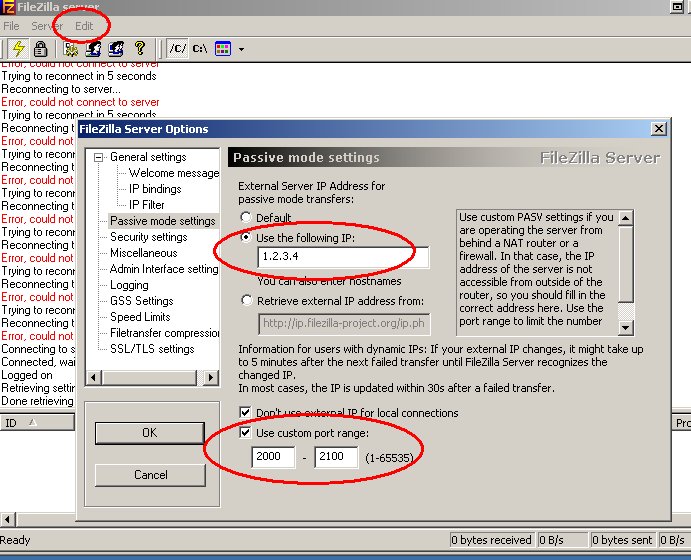Click the Cancel button
The height and width of the screenshot is (560, 691).
[x=150, y=475]
